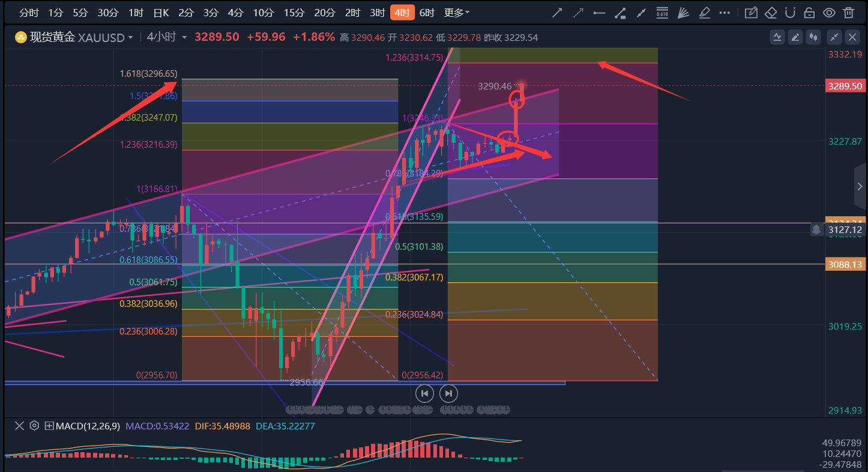The height and width of the screenshot is (472, 868).
Task: Select the fan lines drawing tool
Action: (x=683, y=13)
